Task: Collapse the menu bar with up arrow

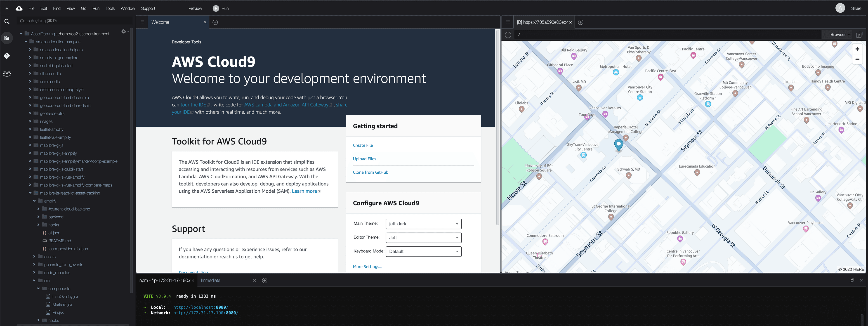Action: [x=7, y=8]
